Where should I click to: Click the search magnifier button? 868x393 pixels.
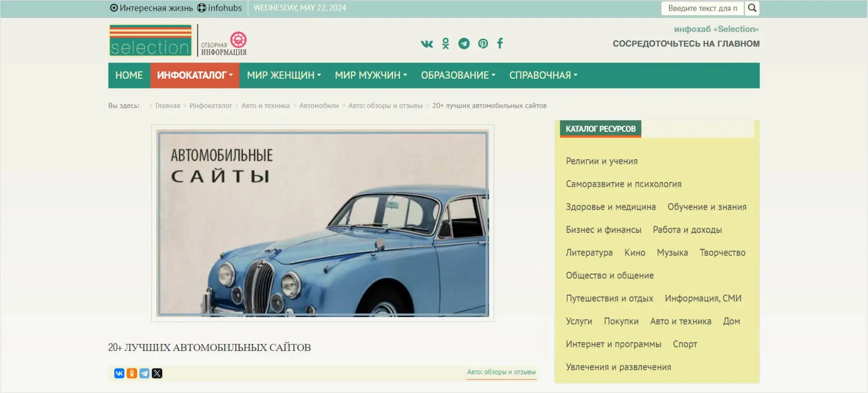point(752,8)
